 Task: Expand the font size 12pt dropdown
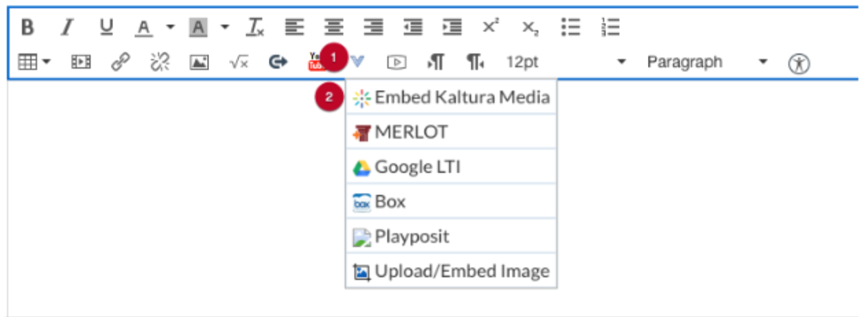621,62
